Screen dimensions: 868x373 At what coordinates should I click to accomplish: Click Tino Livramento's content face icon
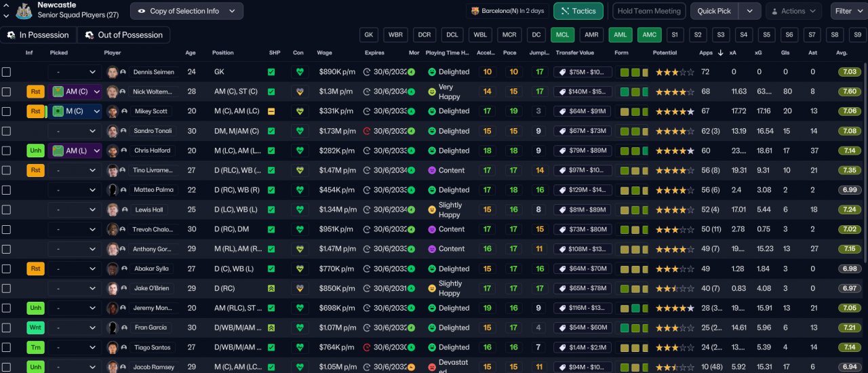pyautogui.click(x=432, y=170)
